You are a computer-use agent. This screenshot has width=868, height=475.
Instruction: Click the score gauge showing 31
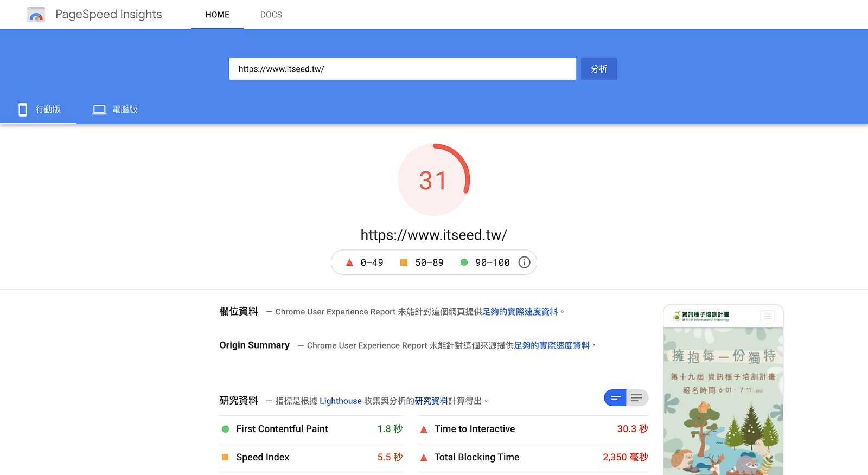(x=434, y=179)
